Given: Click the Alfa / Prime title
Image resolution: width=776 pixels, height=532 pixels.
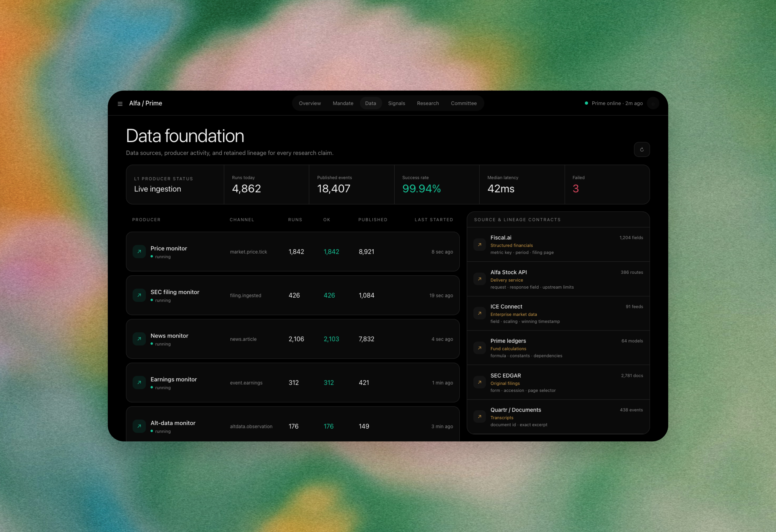Looking at the screenshot, I should 146,103.
